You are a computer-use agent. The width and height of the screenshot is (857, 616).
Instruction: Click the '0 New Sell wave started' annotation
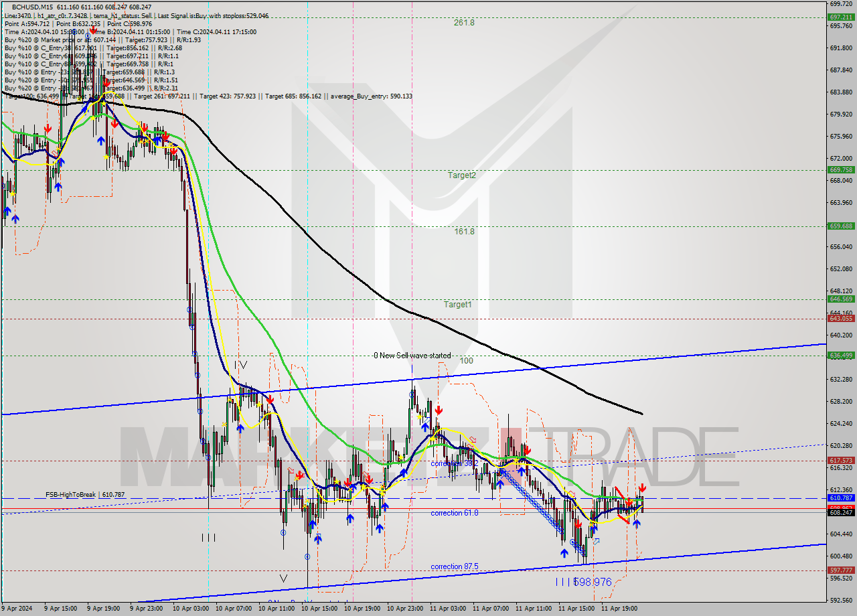pos(412,356)
